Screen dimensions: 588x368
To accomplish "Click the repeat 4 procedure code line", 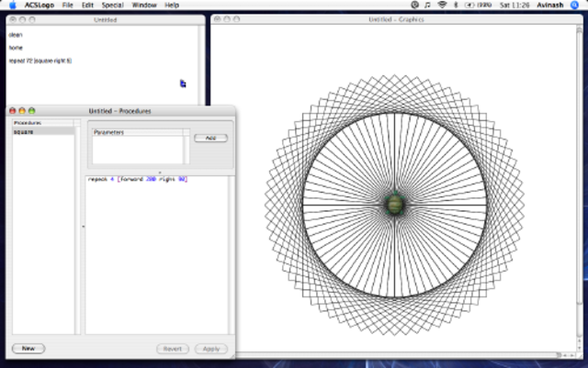I will pyautogui.click(x=137, y=179).
